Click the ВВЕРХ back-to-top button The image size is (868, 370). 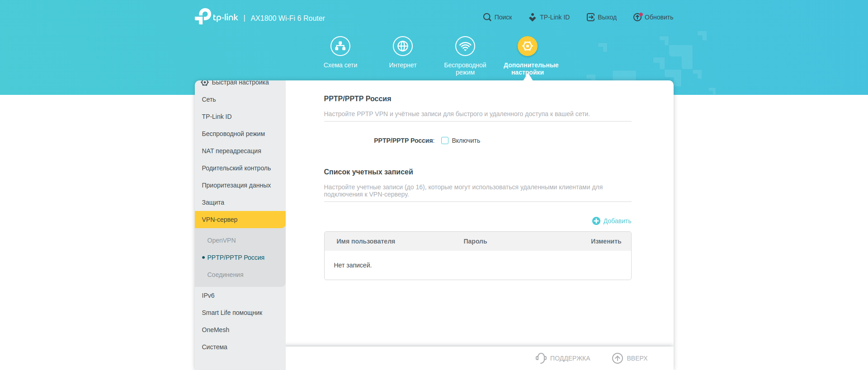(x=630, y=358)
